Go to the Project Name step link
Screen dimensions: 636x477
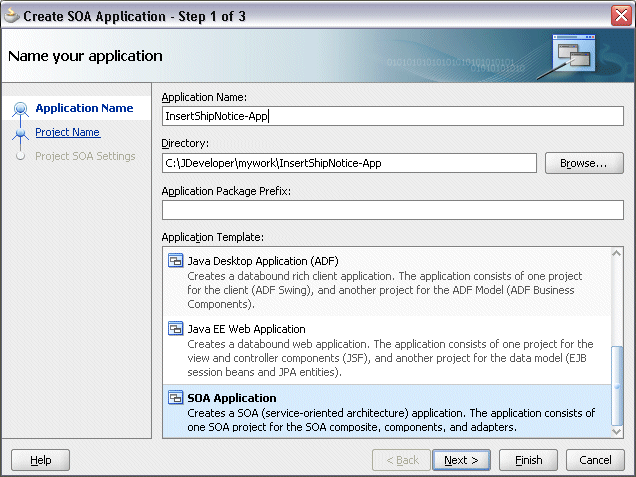coord(67,132)
